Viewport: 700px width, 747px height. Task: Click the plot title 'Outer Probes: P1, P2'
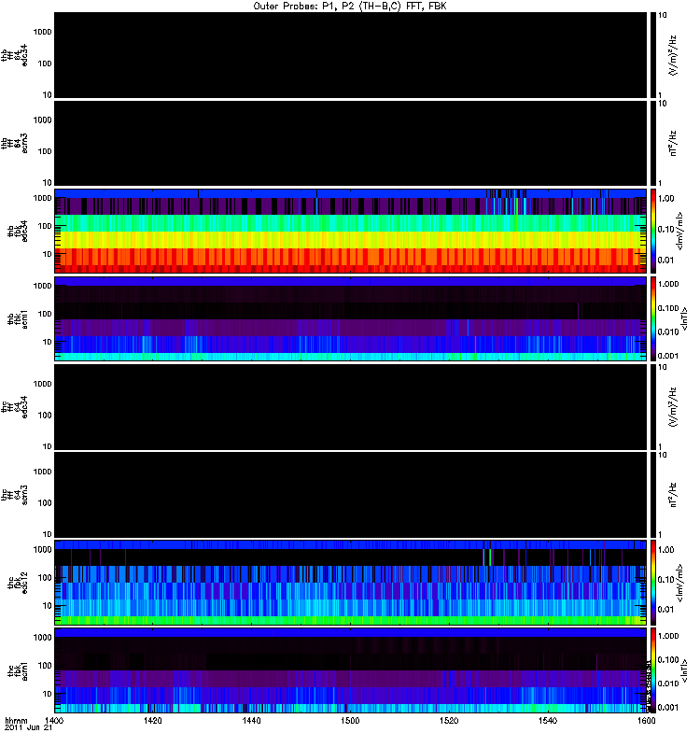[350, 6]
